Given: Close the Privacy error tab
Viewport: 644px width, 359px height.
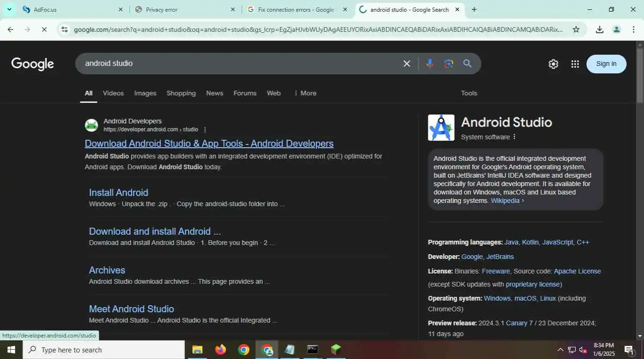Looking at the screenshot, I should (x=233, y=9).
